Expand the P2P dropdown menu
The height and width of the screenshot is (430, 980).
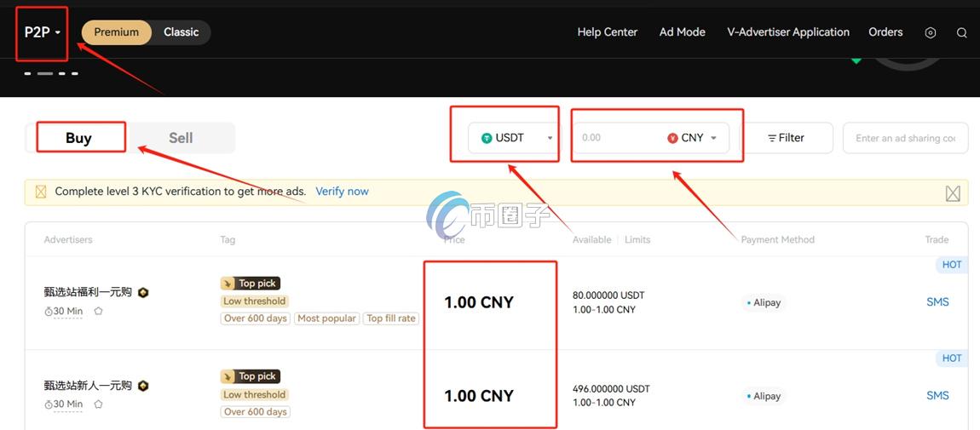42,32
